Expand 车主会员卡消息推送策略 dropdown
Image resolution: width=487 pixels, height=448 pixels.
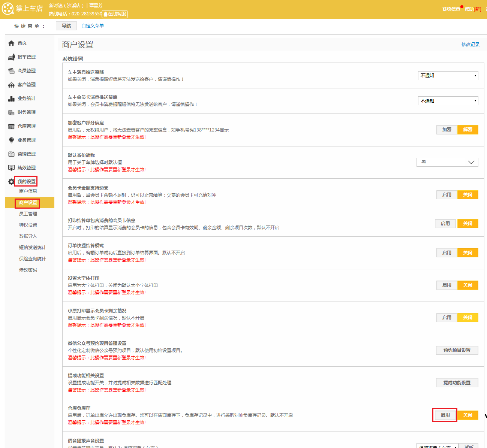point(448,101)
